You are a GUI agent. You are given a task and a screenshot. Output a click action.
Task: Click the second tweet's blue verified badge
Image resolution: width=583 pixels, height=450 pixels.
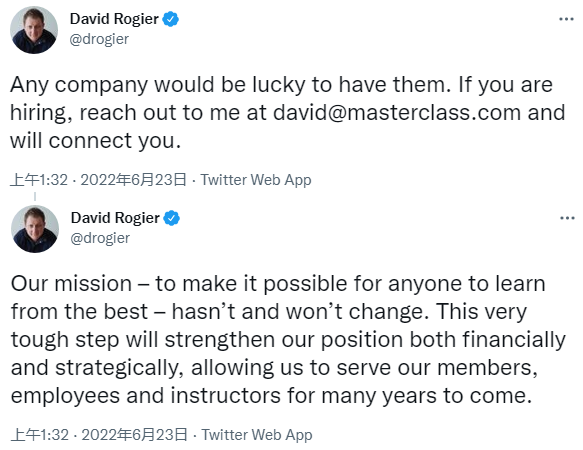click(172, 218)
